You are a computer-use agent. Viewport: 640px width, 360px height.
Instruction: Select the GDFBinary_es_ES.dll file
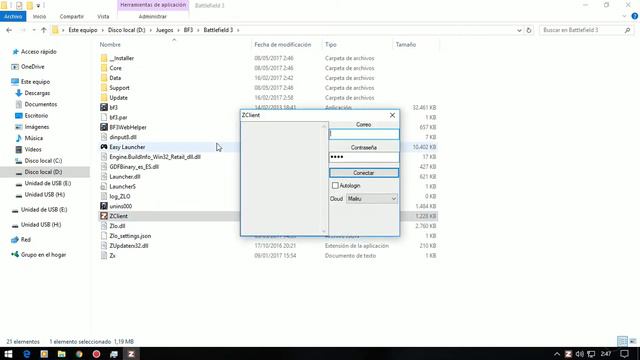(134, 167)
